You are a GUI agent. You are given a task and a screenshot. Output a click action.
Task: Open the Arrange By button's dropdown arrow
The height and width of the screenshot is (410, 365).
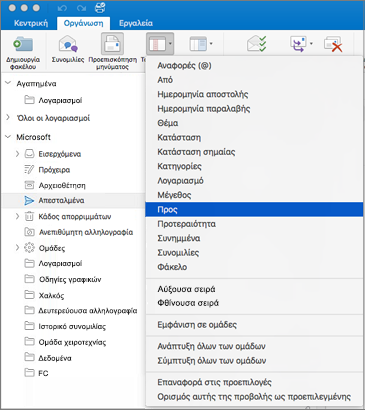(x=170, y=44)
